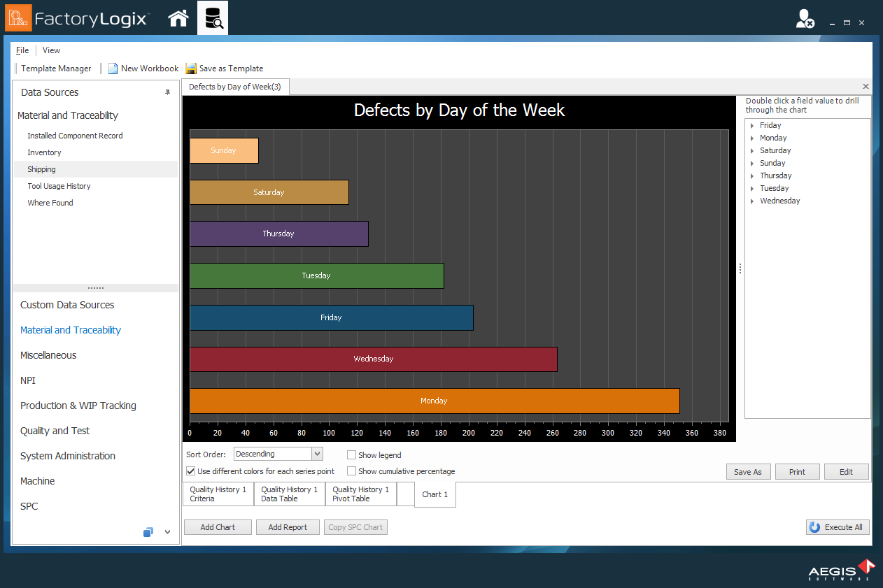Image resolution: width=883 pixels, height=588 pixels.
Task: Uncheck Use different colors for each series point
Action: (190, 471)
